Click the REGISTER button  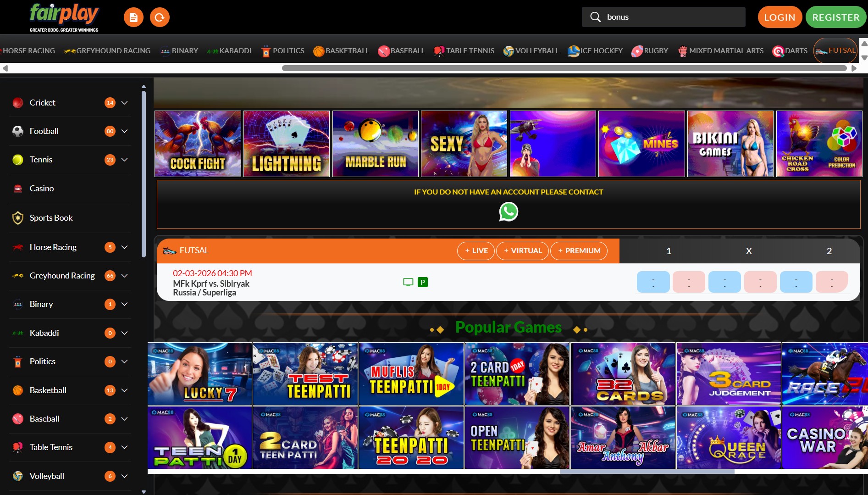coord(835,17)
